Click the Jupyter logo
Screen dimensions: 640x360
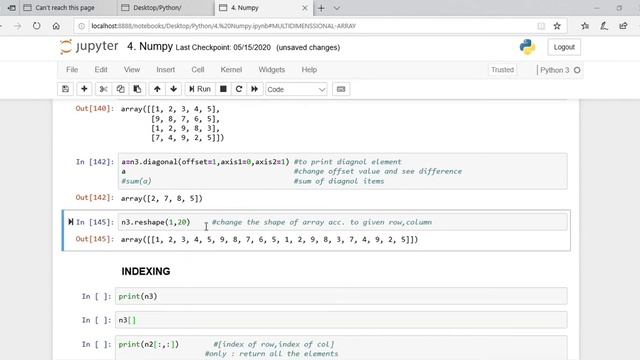tap(89, 47)
